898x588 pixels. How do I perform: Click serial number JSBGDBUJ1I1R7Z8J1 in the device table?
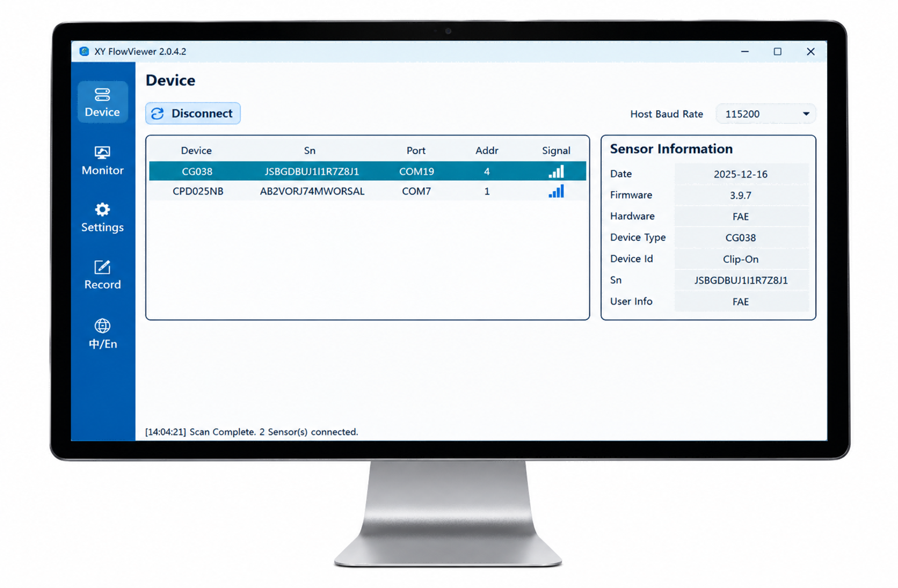coord(312,171)
